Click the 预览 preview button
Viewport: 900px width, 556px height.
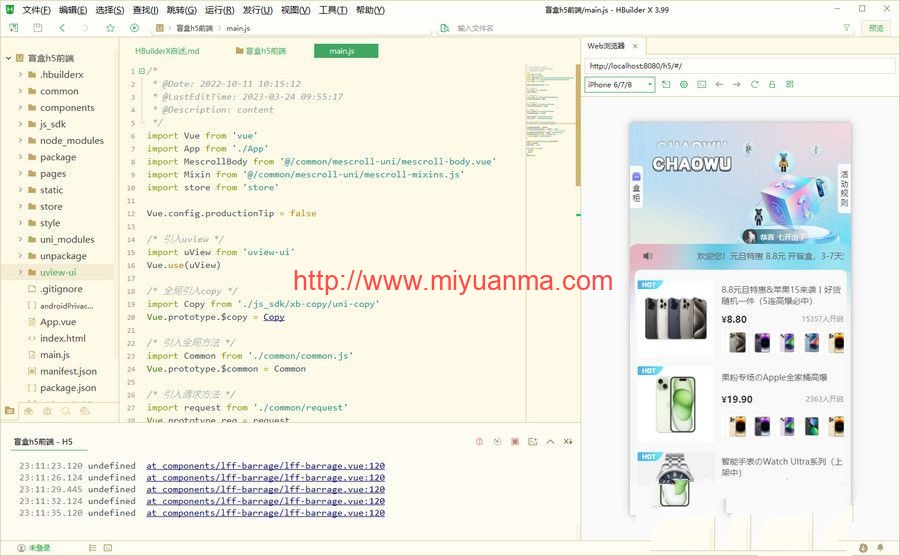(876, 28)
